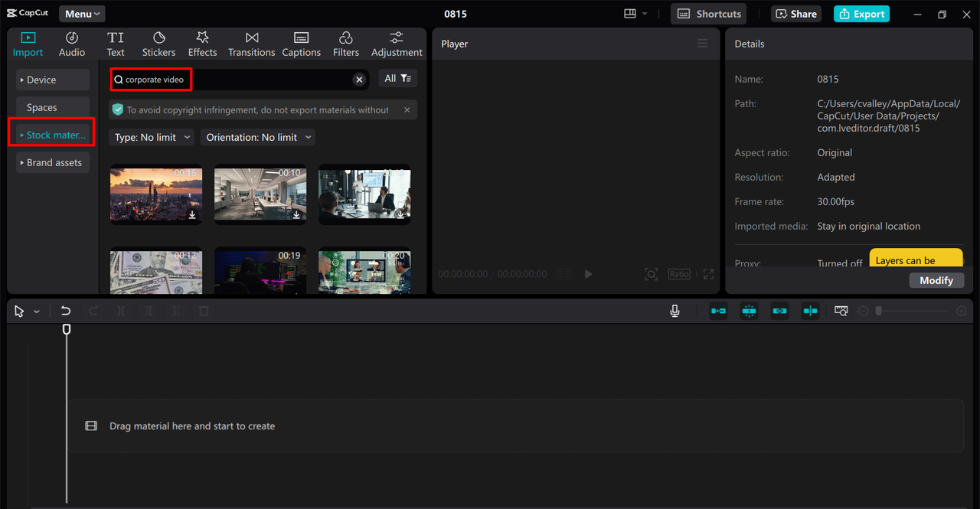Click the Export button
Viewport: 980px width, 509px height.
[861, 14]
